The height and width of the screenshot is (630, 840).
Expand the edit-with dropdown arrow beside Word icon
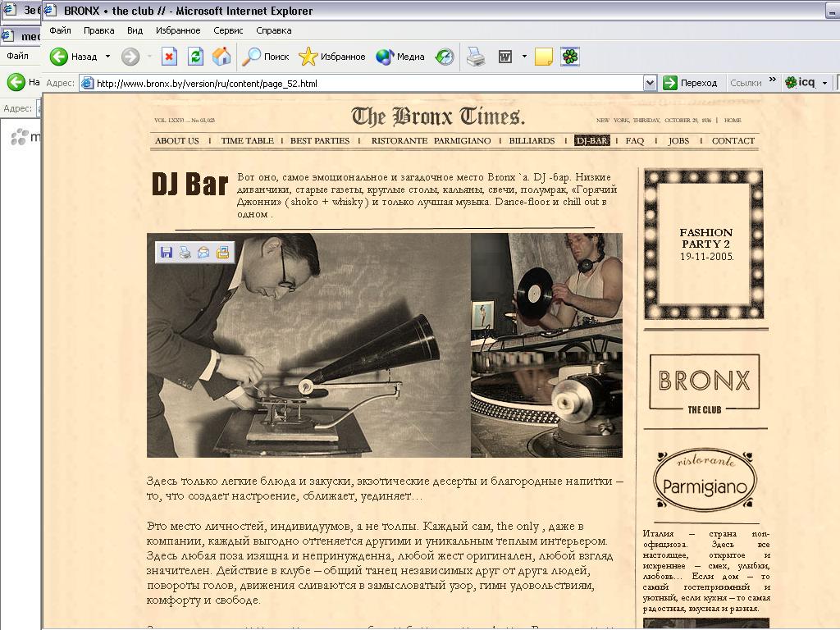pos(524,57)
